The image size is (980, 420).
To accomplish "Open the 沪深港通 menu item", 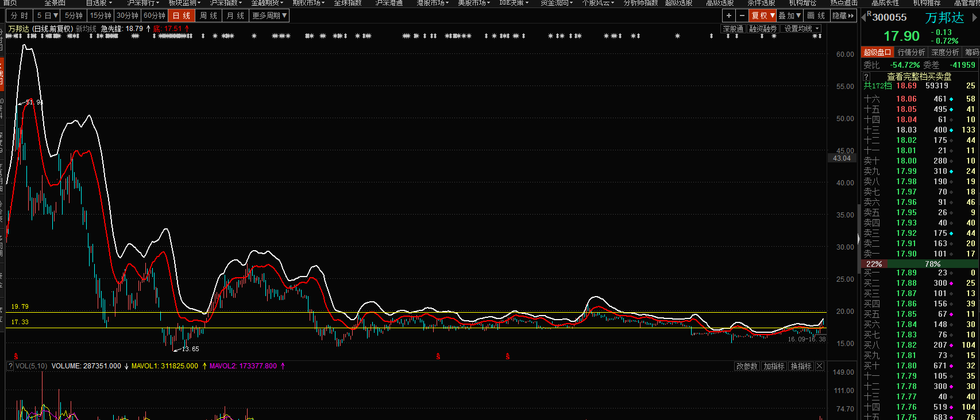I will 389,3.
